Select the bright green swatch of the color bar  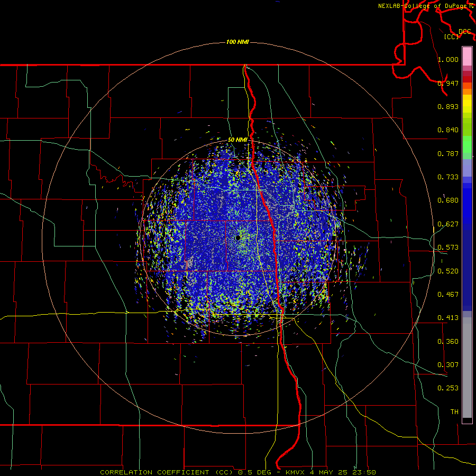click(467, 144)
